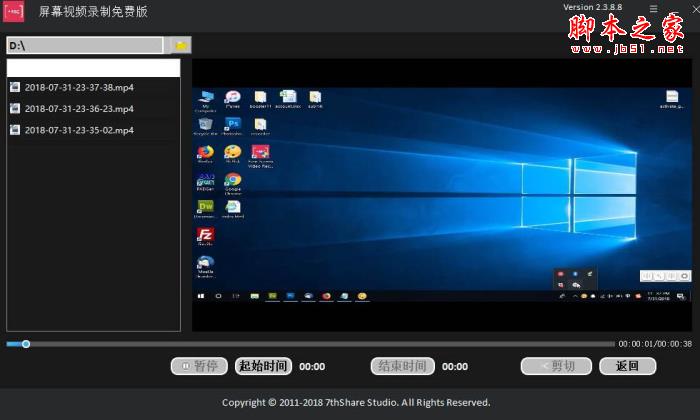Click the playback progress slider handle
Screen dimensions: 700x420
coord(26,344)
